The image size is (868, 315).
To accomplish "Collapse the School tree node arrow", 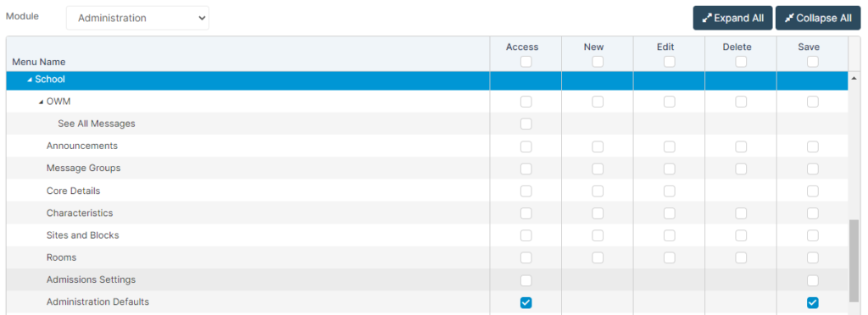I will 30,80.
